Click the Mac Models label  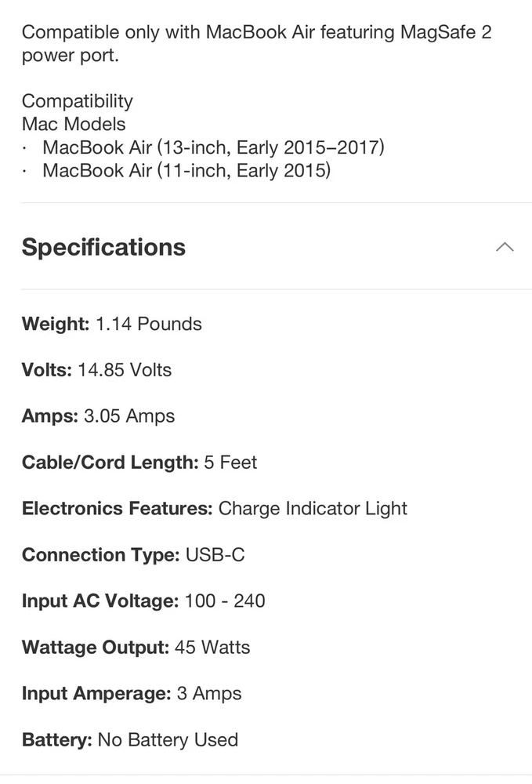[x=74, y=124]
